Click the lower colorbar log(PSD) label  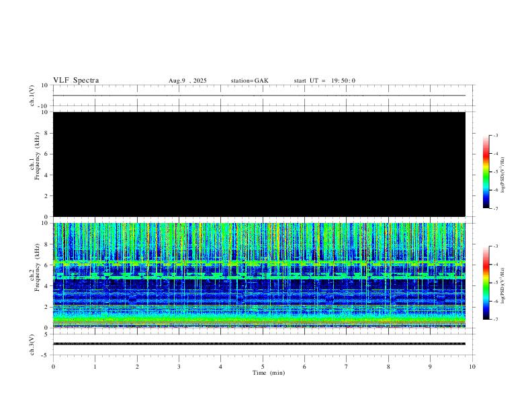502,283
